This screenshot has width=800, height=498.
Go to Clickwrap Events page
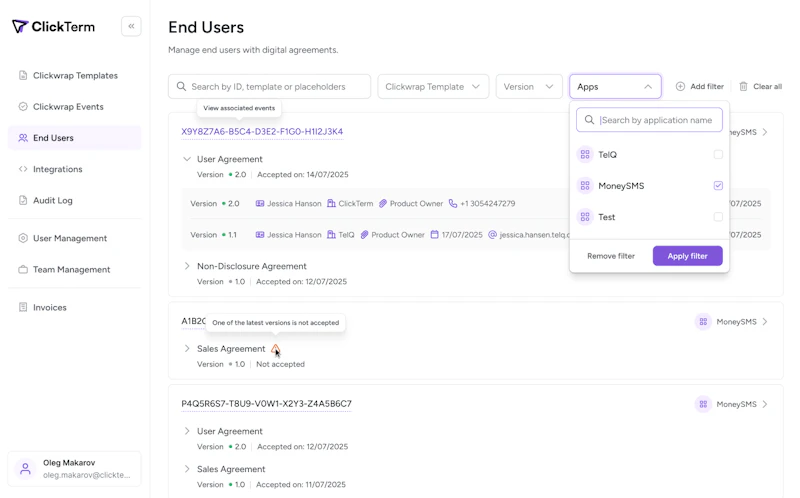[x=74, y=107]
